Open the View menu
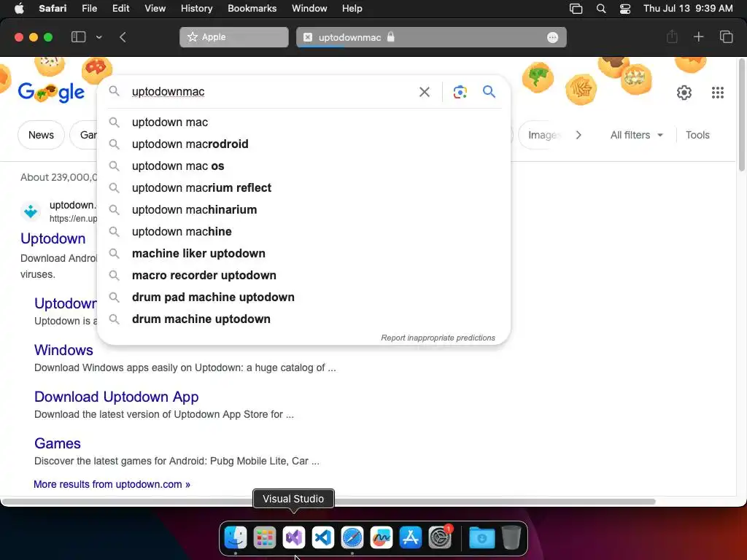The width and height of the screenshot is (747, 560). 155,9
